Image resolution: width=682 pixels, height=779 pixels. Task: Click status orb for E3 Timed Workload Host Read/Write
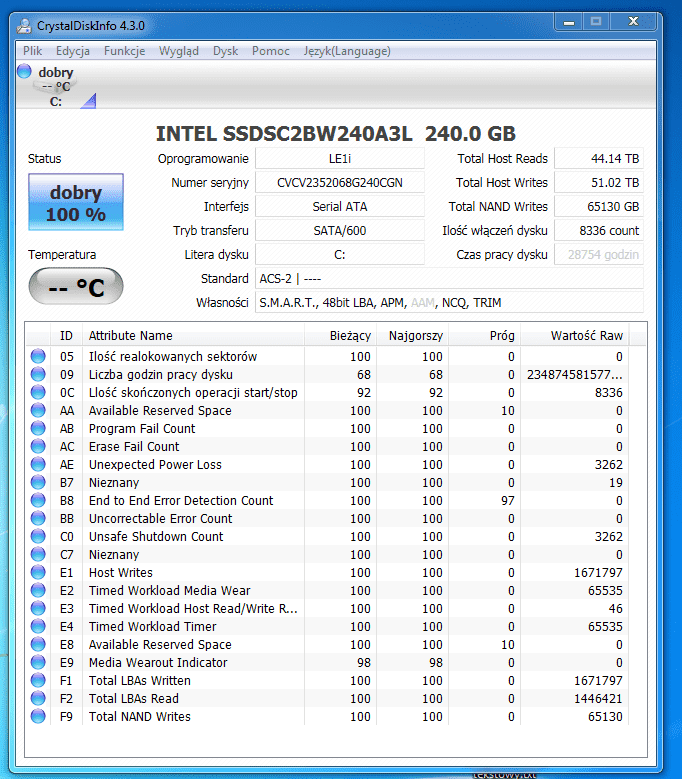(x=38, y=608)
